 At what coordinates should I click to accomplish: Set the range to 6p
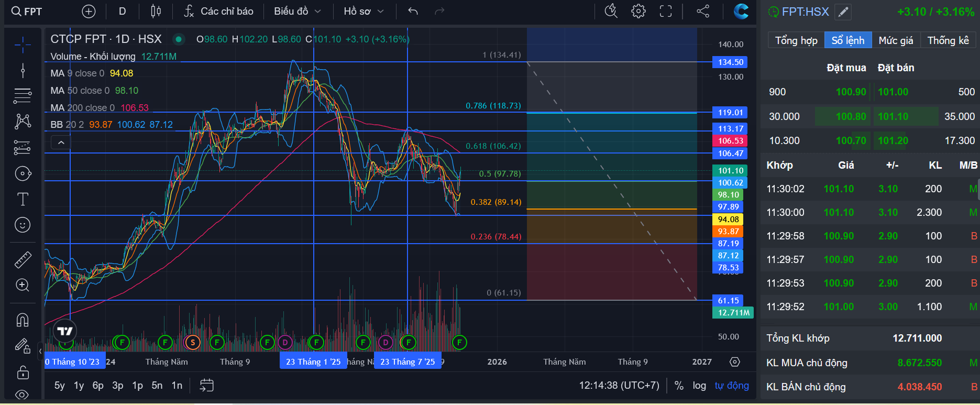(x=98, y=386)
